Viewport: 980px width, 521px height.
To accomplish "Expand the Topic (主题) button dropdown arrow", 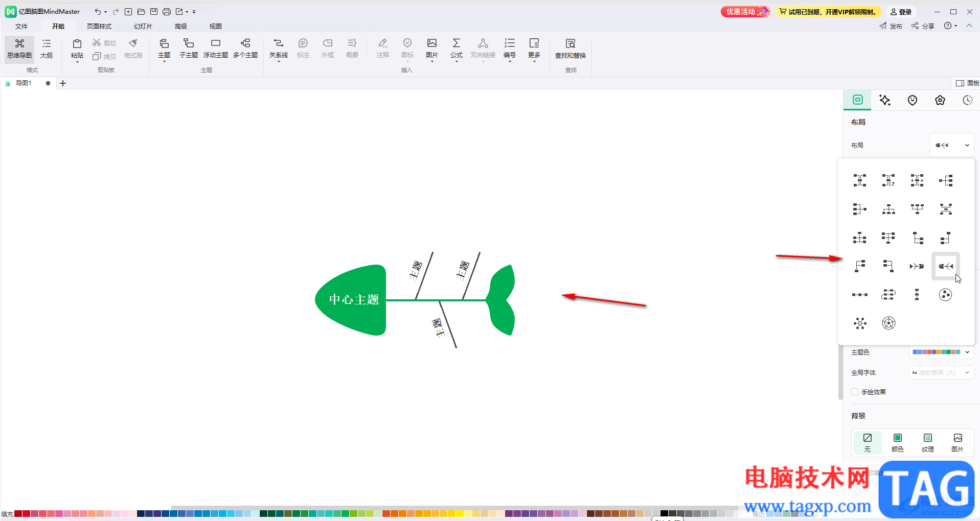I will tap(164, 61).
